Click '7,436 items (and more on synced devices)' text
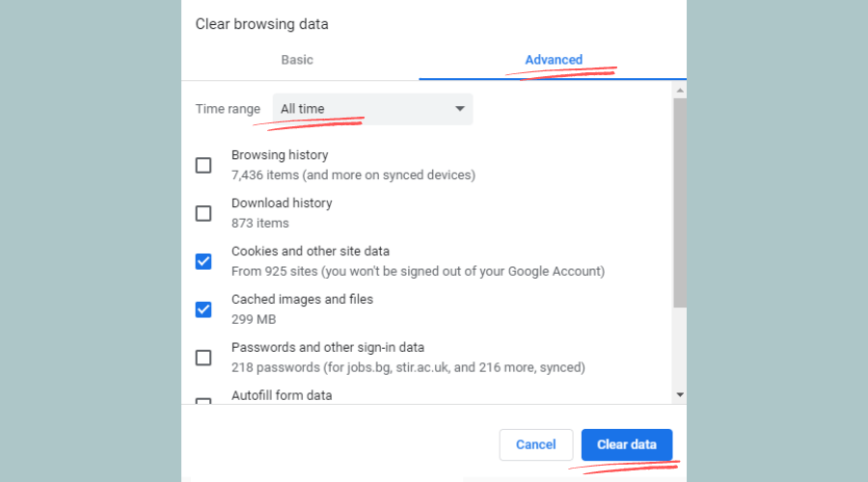The image size is (868, 482). pos(353,174)
